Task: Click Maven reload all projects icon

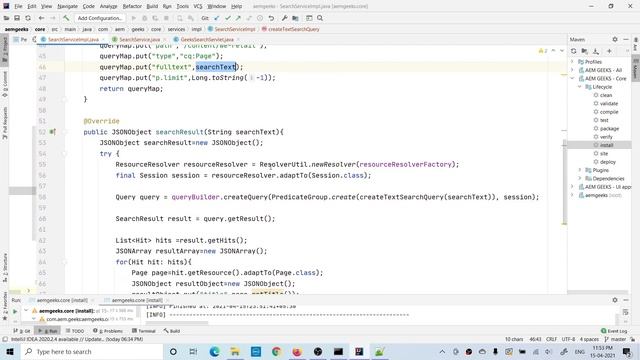Action: point(573,51)
